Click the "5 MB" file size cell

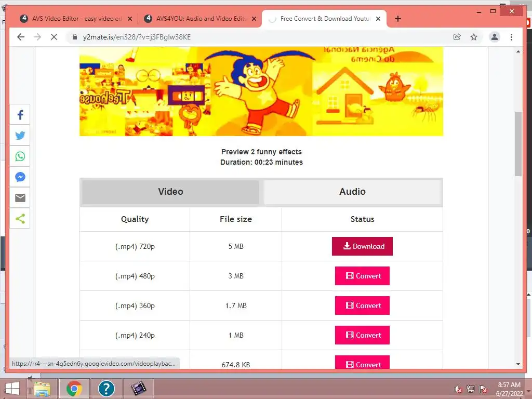(x=236, y=246)
